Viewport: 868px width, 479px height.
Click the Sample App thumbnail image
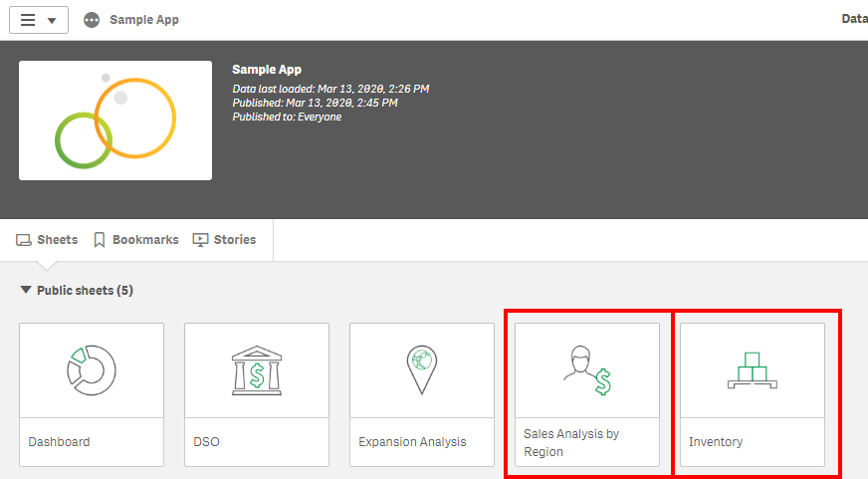point(115,120)
